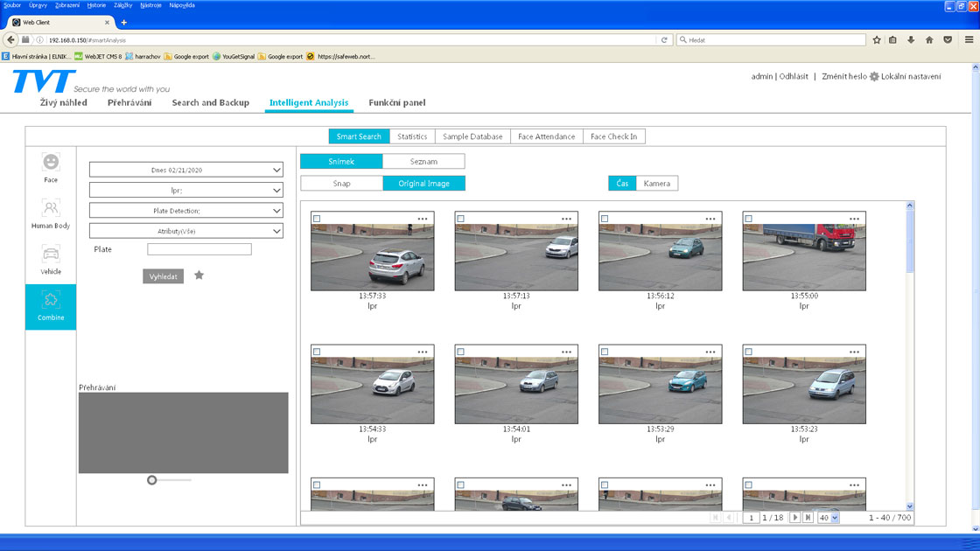Open the Search and Backup menu
The image size is (980, 551).
[x=210, y=102]
